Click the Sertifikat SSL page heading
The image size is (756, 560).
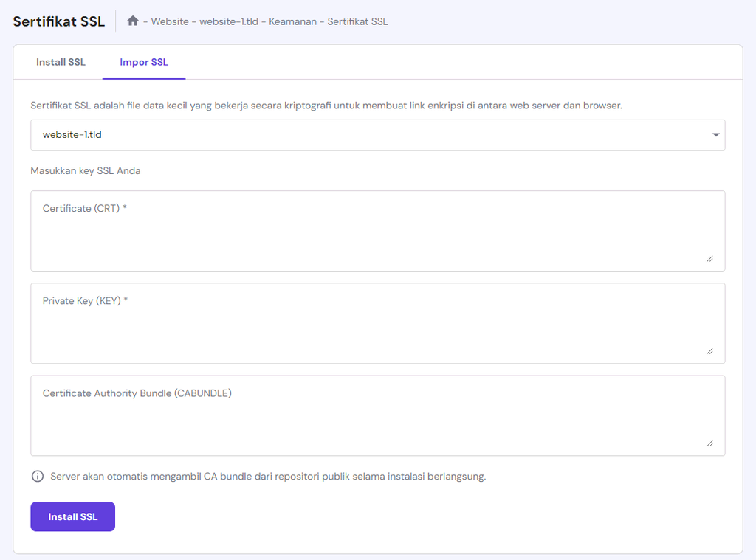[x=59, y=21]
